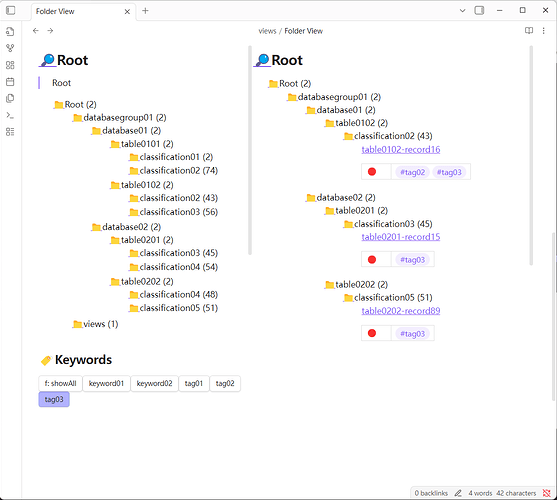Screen dimensions: 557x500
Task: Open the command palette icon
Action: [10, 115]
